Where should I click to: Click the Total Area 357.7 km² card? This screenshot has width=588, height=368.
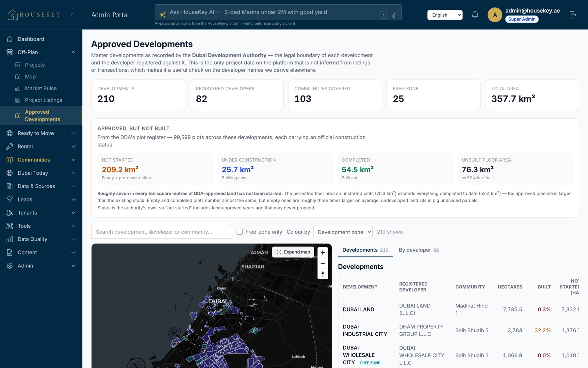(x=532, y=95)
